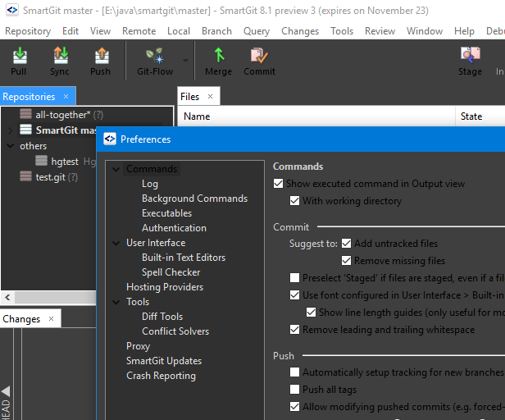Enable Automatically setup tracking for new branches
The height and width of the screenshot is (420, 505).
click(294, 372)
